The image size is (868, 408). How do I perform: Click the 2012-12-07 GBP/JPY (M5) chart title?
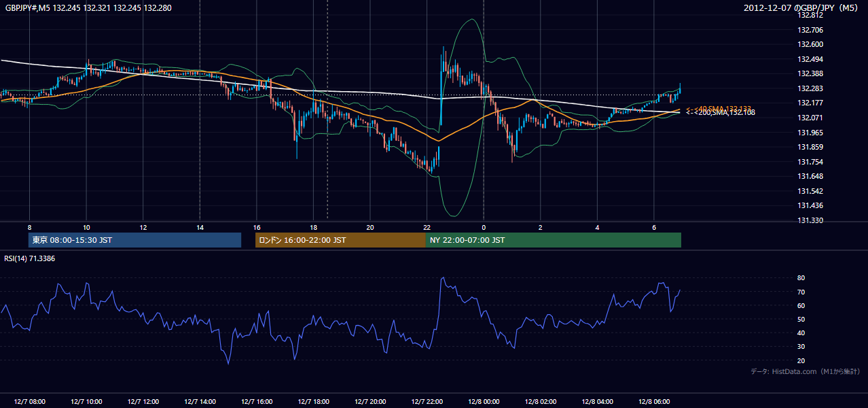(x=801, y=7)
